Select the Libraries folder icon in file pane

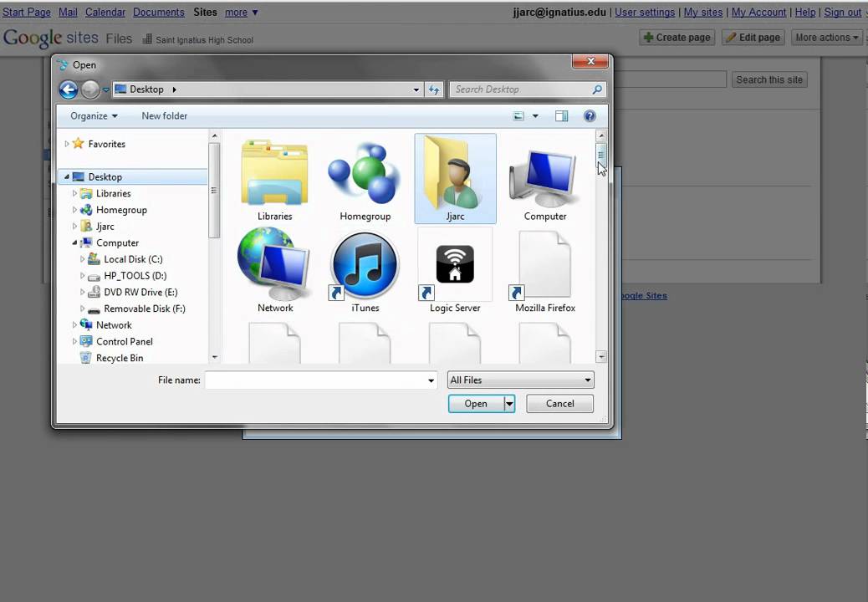pyautogui.click(x=274, y=172)
